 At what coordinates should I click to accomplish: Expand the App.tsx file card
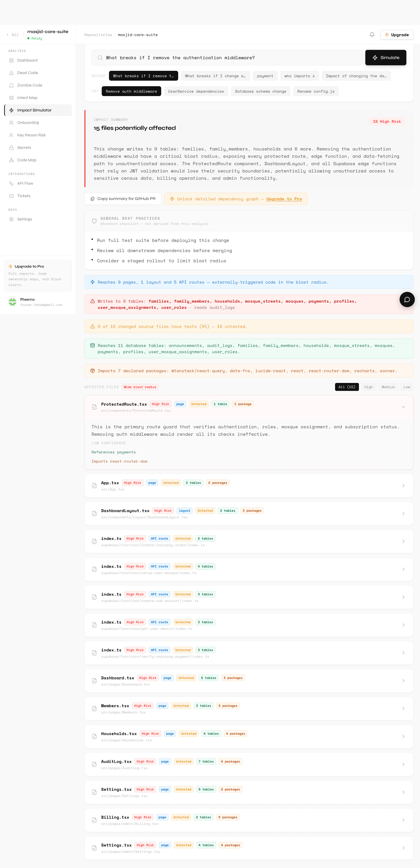[404, 486]
